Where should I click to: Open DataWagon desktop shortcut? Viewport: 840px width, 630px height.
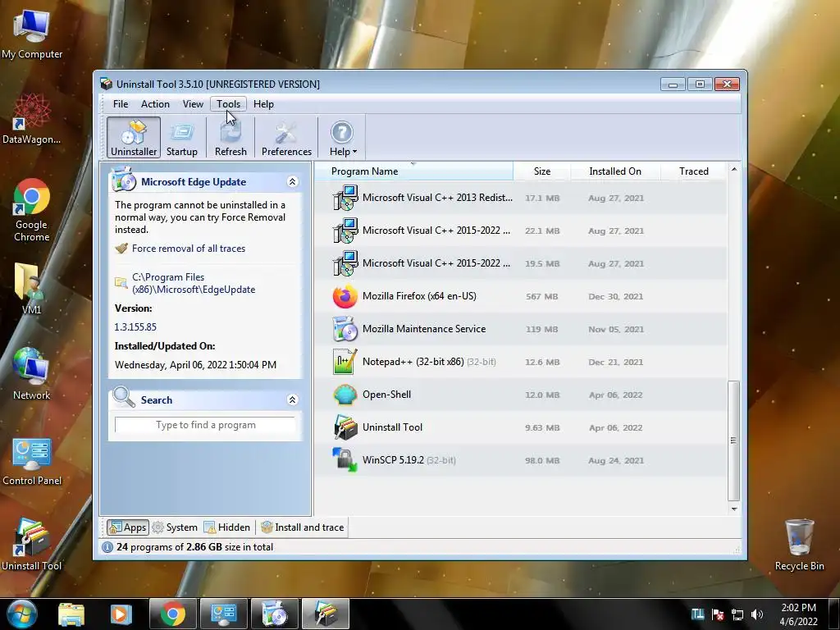click(x=32, y=118)
